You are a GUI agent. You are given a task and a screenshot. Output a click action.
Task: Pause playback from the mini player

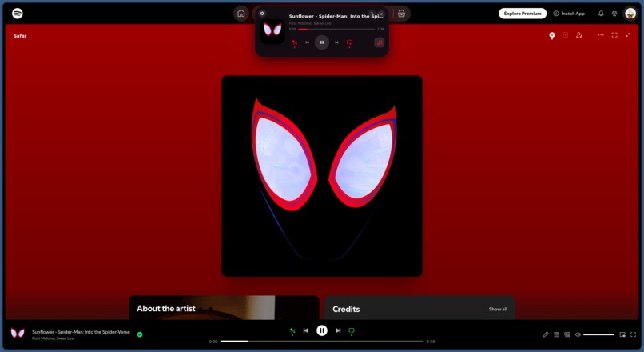[321, 42]
